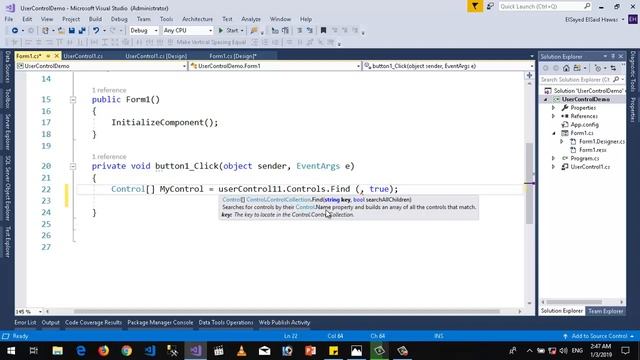
Task: Open the feedback icon next to Quick Launch
Action: click(490, 6)
